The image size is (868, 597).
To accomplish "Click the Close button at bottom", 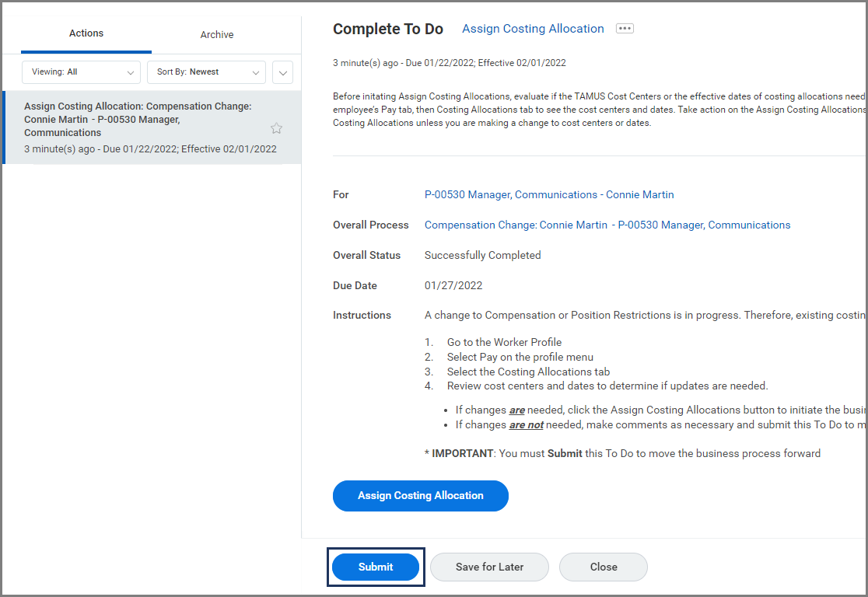I will click(603, 567).
